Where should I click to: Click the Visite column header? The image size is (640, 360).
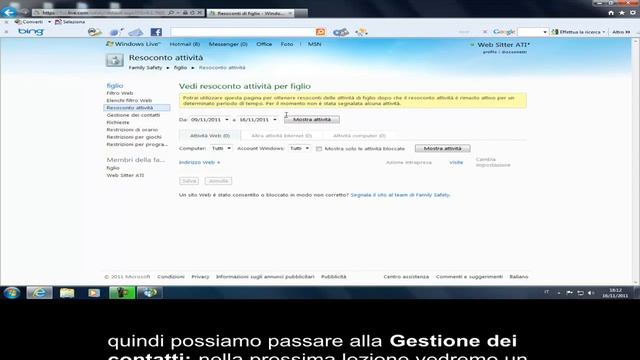(456, 162)
